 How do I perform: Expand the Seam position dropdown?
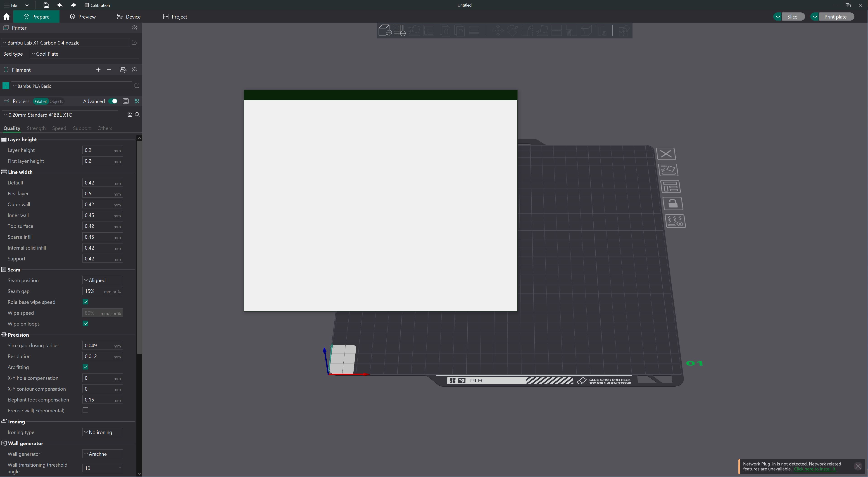(x=102, y=280)
